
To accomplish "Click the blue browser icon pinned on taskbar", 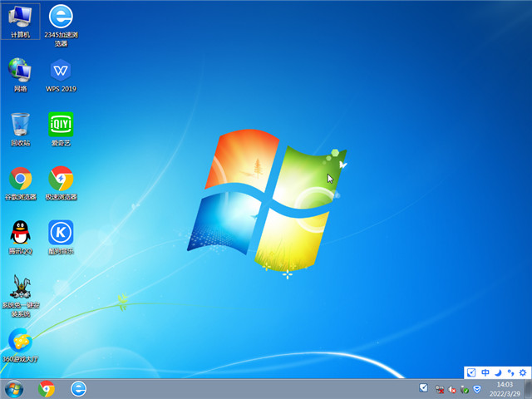I will (79, 388).
